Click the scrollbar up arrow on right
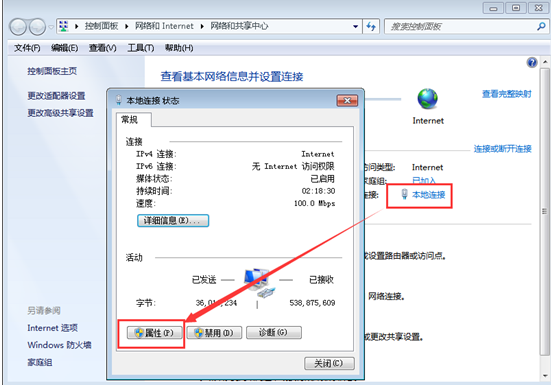 click(x=545, y=62)
